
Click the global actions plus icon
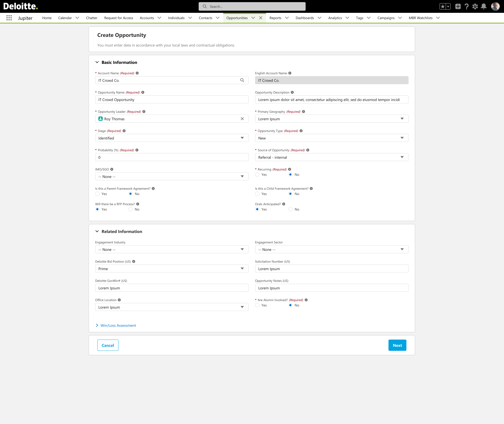[458, 7]
